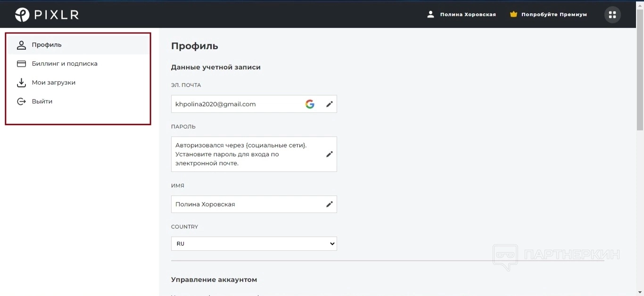Open Мои загрузки in the sidebar

point(54,83)
